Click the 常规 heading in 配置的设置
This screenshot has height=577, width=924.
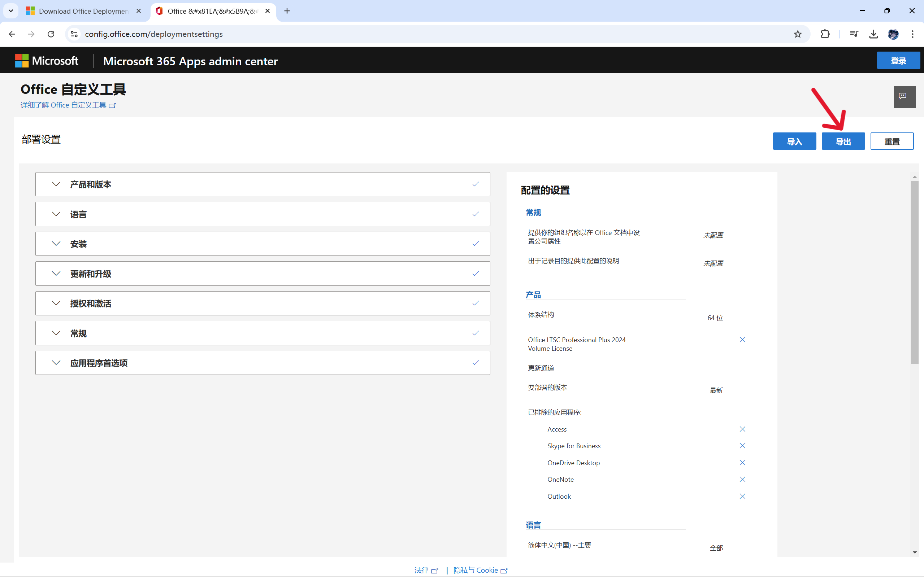tap(533, 213)
